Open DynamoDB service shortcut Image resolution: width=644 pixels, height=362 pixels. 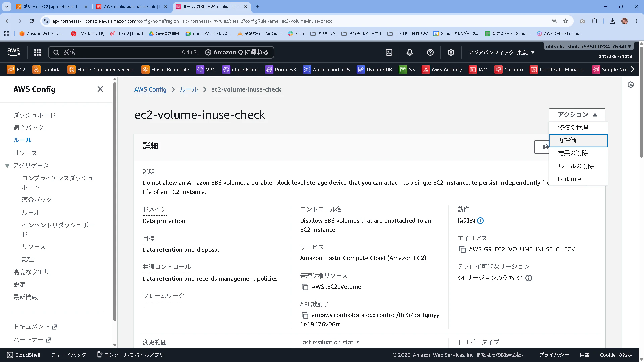point(374,70)
